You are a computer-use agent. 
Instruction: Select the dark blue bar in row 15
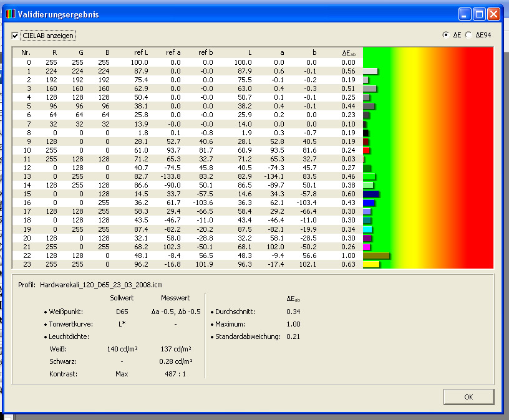[x=371, y=194]
